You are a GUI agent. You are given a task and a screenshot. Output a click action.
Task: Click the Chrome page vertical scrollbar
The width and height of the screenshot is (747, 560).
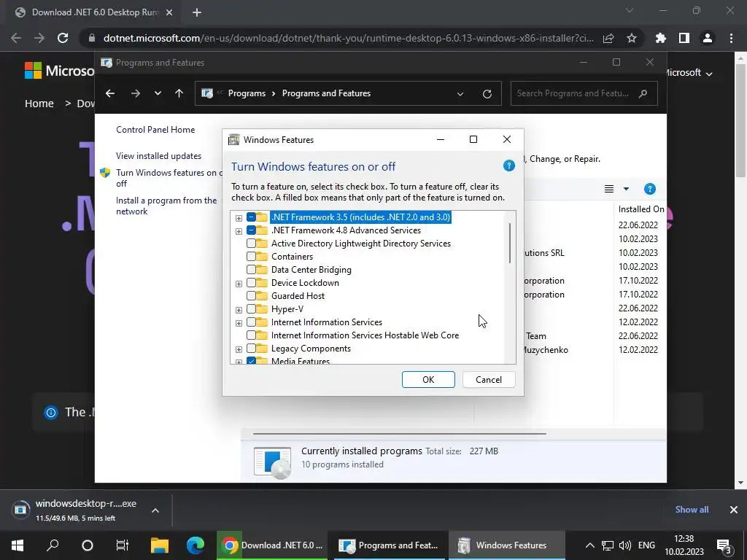coord(740,122)
